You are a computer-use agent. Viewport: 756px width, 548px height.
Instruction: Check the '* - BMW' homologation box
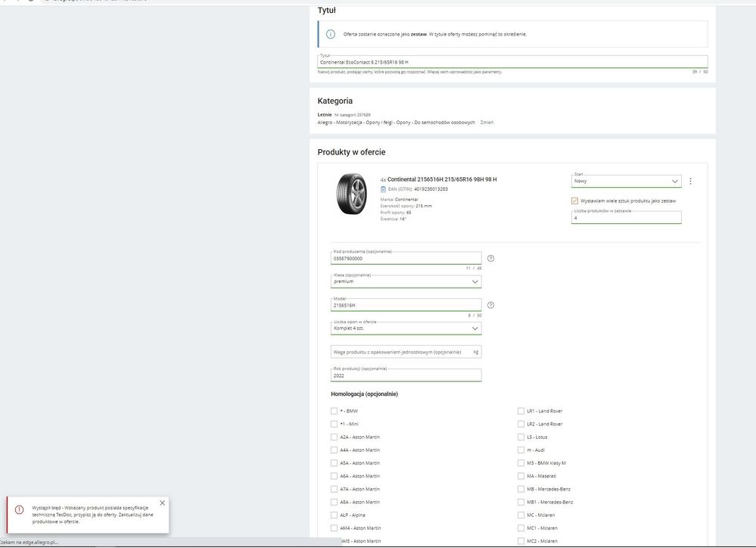(334, 411)
